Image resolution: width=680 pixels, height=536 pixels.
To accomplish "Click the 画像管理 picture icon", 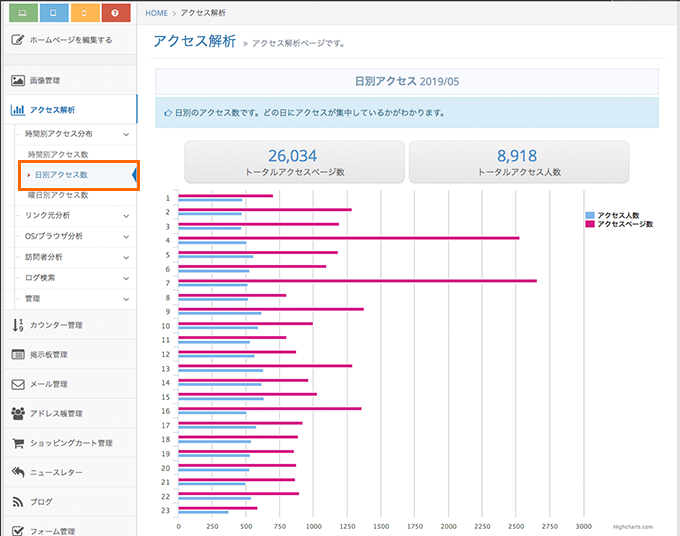I will pos(18,81).
